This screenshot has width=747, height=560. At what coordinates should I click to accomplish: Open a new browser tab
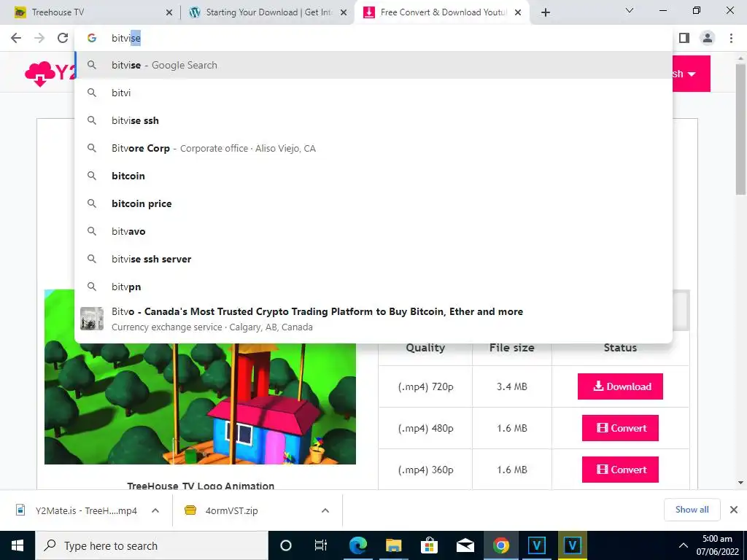pos(546,12)
